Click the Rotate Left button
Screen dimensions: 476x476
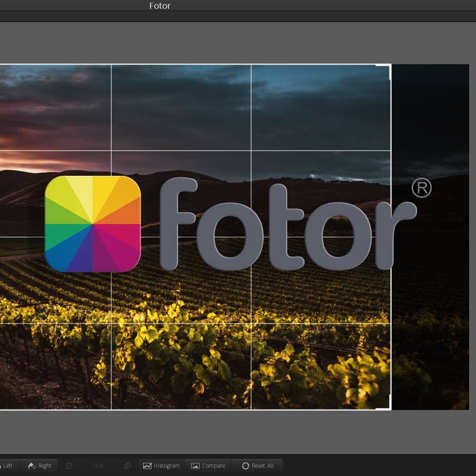click(x=6, y=465)
